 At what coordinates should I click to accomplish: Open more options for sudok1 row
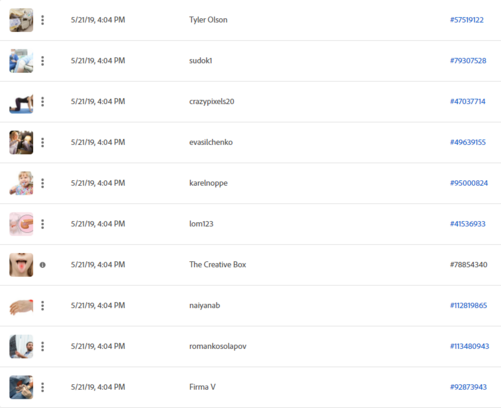click(x=42, y=61)
